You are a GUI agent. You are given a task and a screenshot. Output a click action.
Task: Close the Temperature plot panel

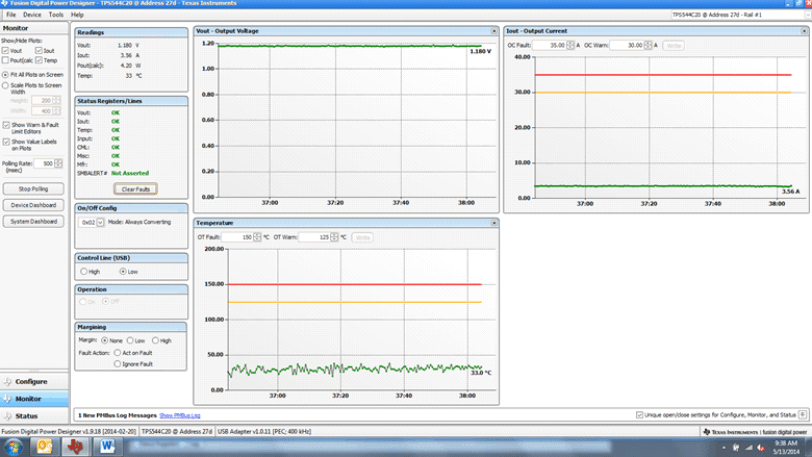(494, 223)
